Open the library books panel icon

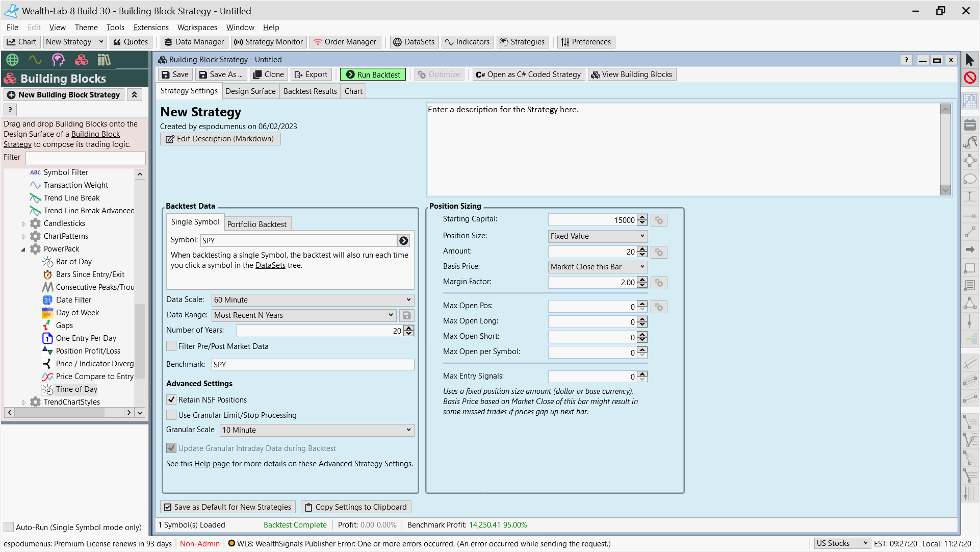coord(104,60)
